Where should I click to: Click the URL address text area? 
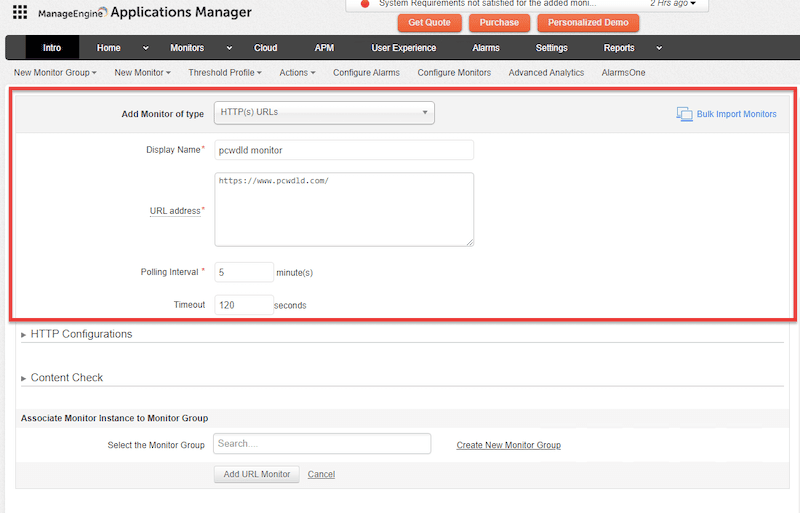(344, 209)
